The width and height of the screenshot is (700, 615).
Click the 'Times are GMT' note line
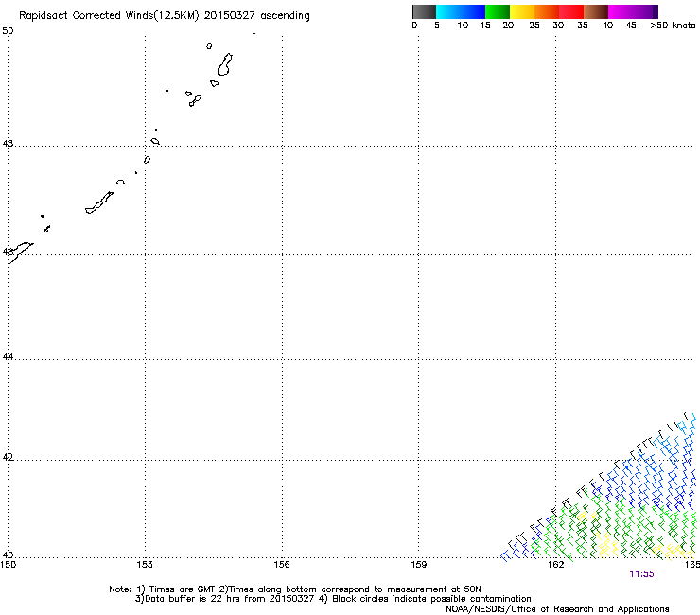(x=295, y=589)
